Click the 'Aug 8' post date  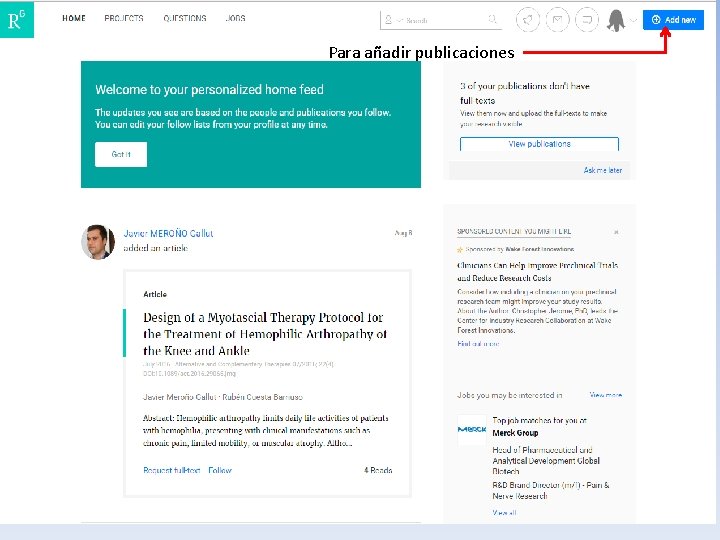click(403, 233)
